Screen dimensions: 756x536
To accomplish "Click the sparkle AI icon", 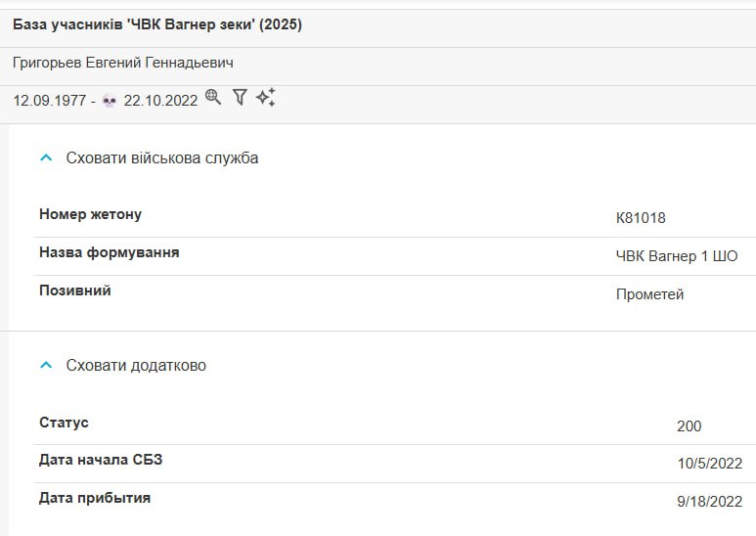I will tap(266, 97).
